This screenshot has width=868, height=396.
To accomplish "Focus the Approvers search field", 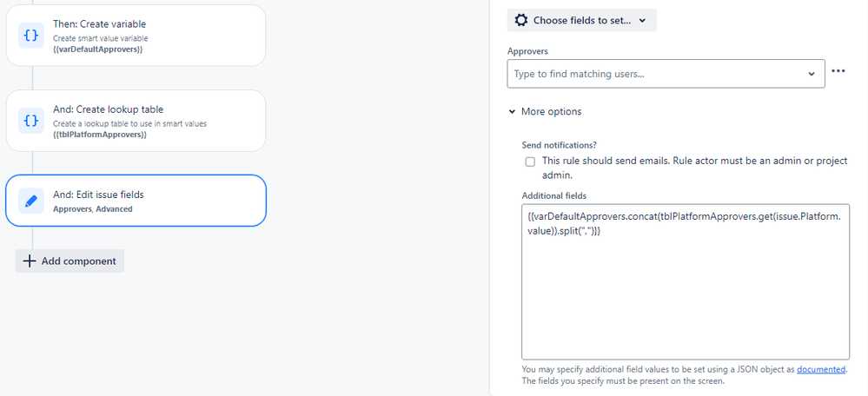I will 659,74.
